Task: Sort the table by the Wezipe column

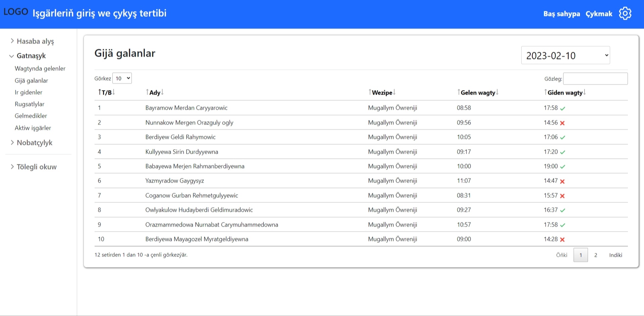Action: coord(382,92)
